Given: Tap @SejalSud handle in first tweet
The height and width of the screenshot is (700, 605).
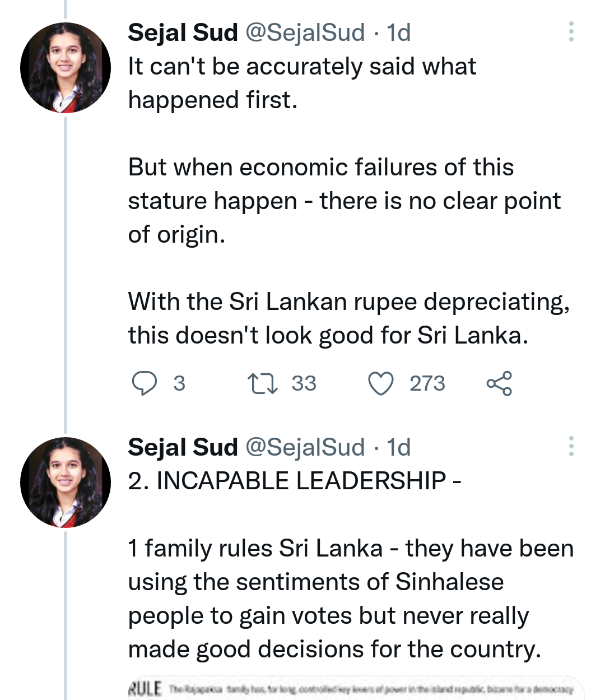Looking at the screenshot, I should coord(305,33).
